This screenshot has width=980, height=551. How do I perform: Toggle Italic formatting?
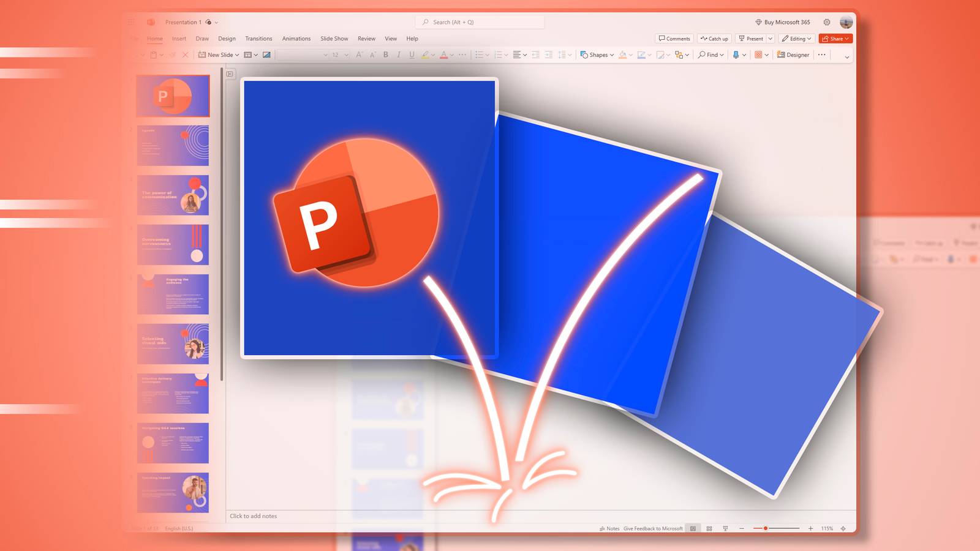(x=399, y=54)
